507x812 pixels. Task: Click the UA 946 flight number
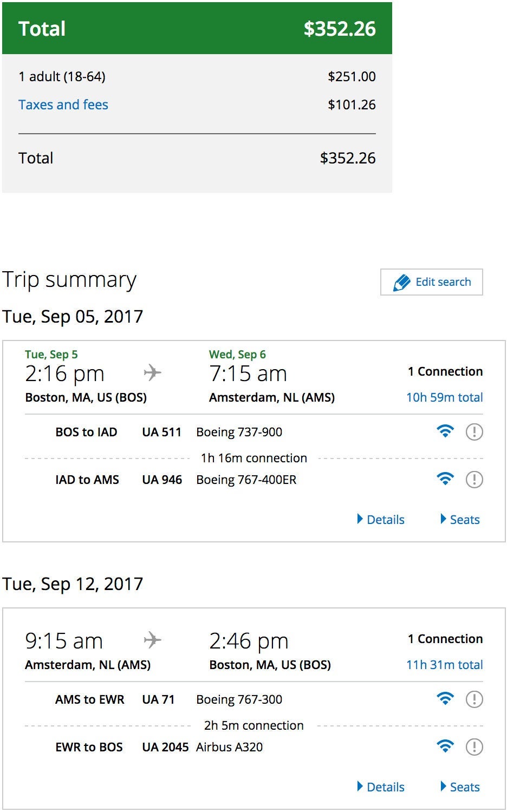[162, 480]
